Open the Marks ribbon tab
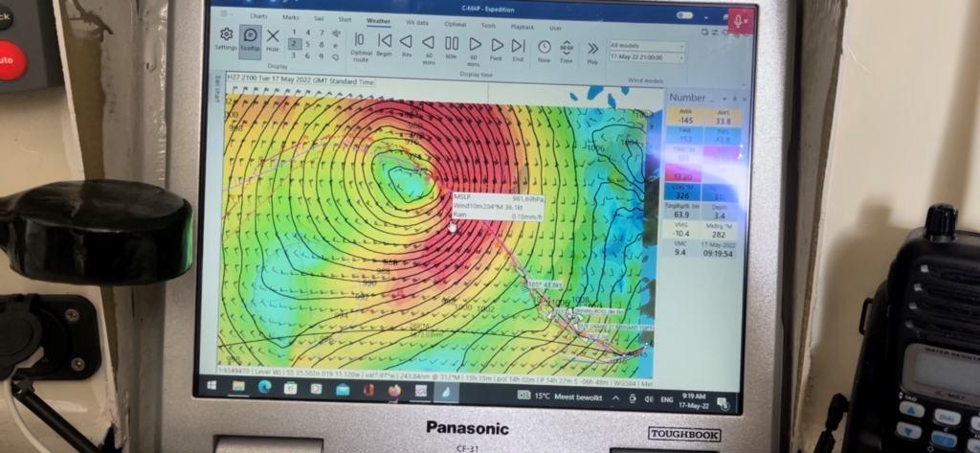Image resolution: width=980 pixels, height=453 pixels. (291, 17)
